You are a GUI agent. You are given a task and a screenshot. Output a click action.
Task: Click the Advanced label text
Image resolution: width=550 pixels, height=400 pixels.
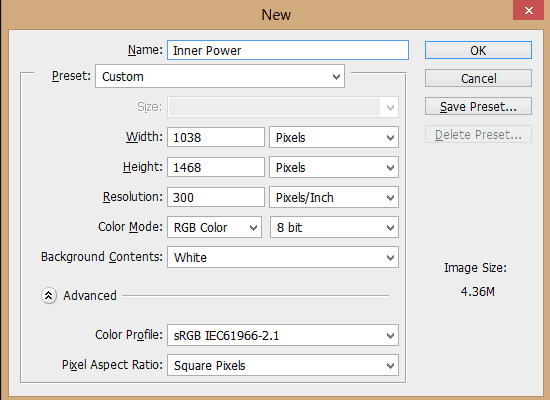[90, 296]
